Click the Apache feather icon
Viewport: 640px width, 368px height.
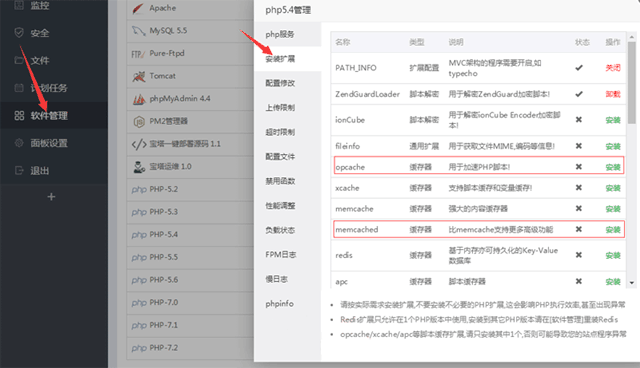(139, 8)
